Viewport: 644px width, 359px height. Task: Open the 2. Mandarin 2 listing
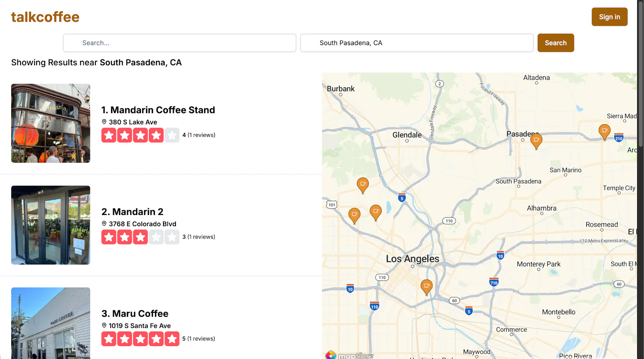(x=132, y=212)
